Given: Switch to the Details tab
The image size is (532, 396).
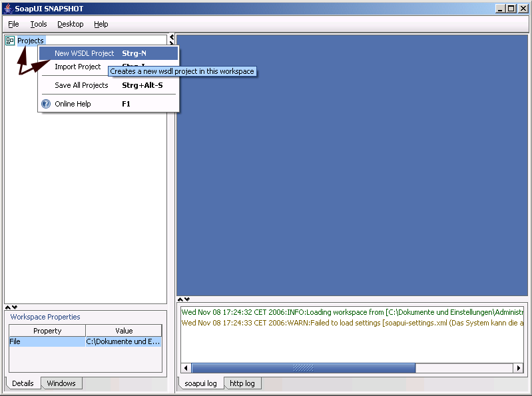Looking at the screenshot, I should click(x=23, y=383).
